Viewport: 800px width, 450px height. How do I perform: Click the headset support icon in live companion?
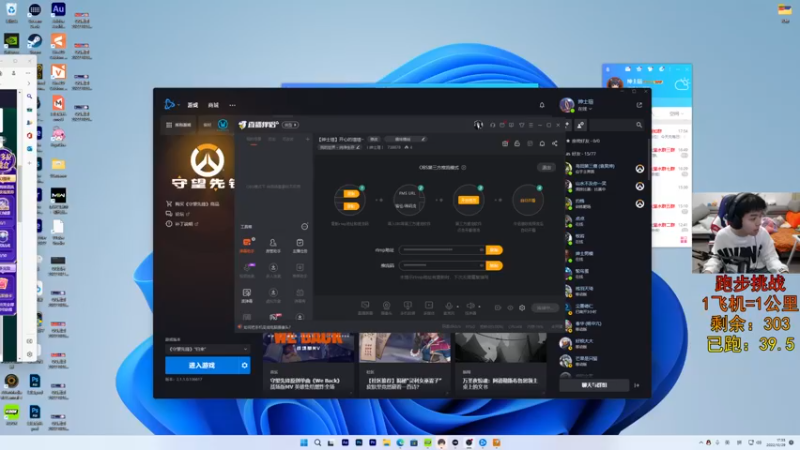(492, 125)
